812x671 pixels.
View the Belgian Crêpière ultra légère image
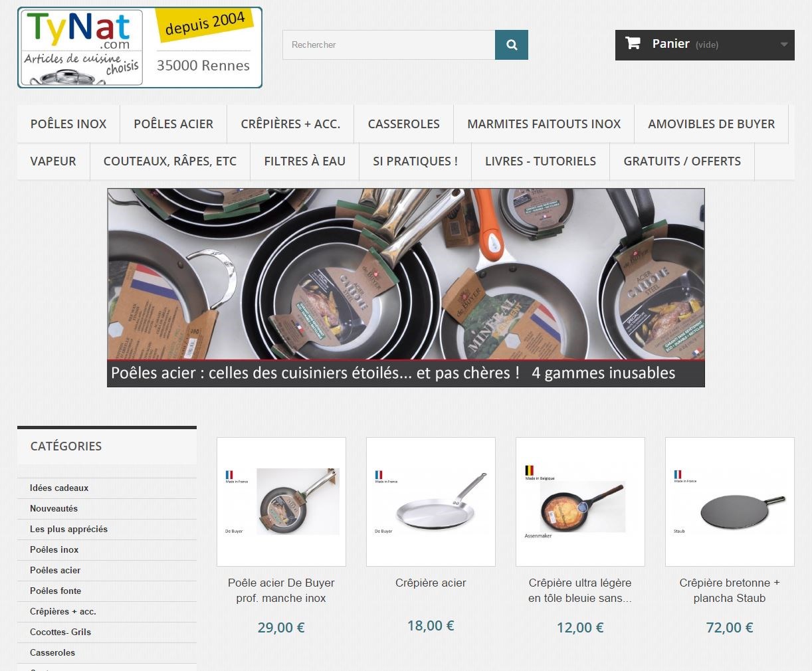tap(580, 502)
